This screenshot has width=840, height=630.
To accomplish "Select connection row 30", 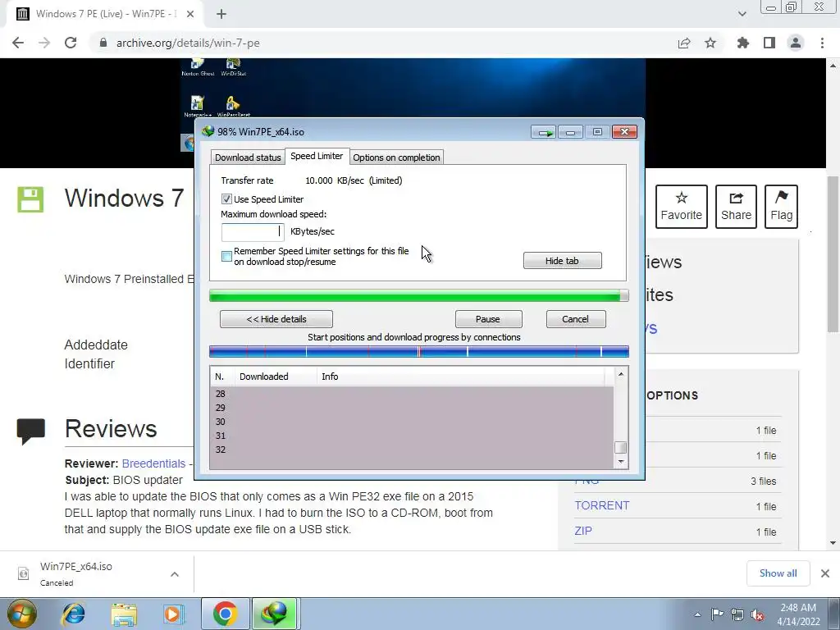I will click(412, 422).
